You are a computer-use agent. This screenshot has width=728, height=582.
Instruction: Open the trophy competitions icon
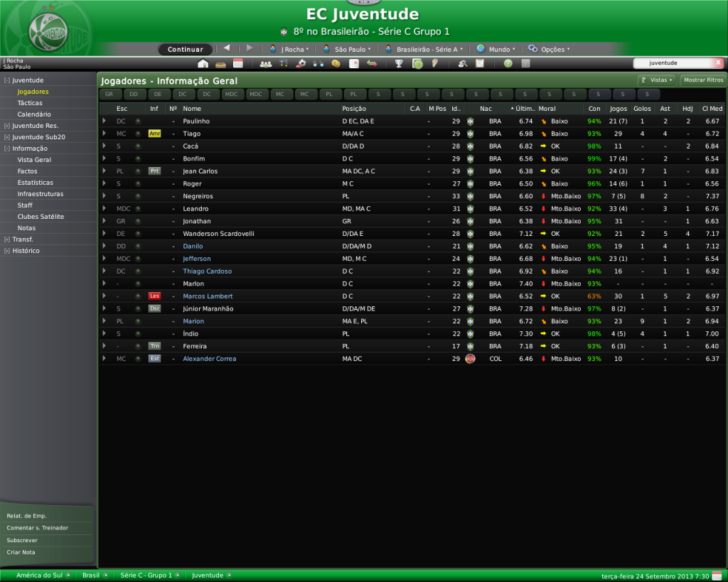399,63
